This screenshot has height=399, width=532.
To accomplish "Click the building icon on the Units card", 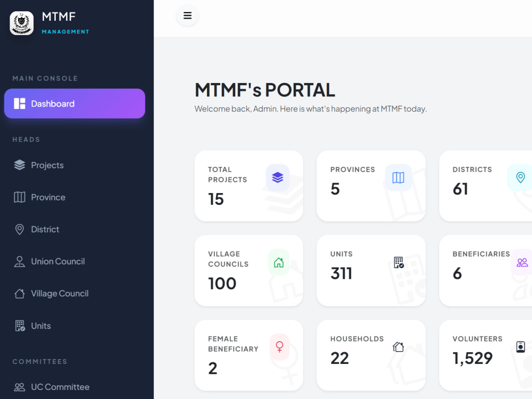I will point(398,262).
